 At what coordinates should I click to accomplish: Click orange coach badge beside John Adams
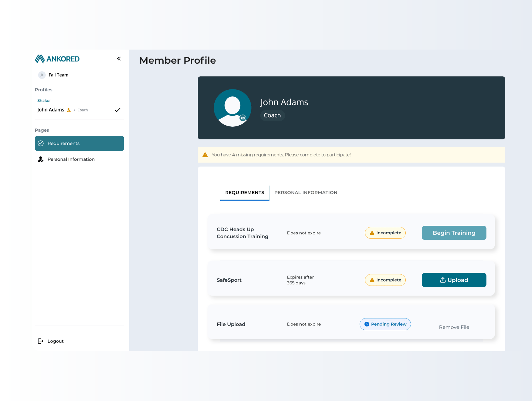[69, 110]
